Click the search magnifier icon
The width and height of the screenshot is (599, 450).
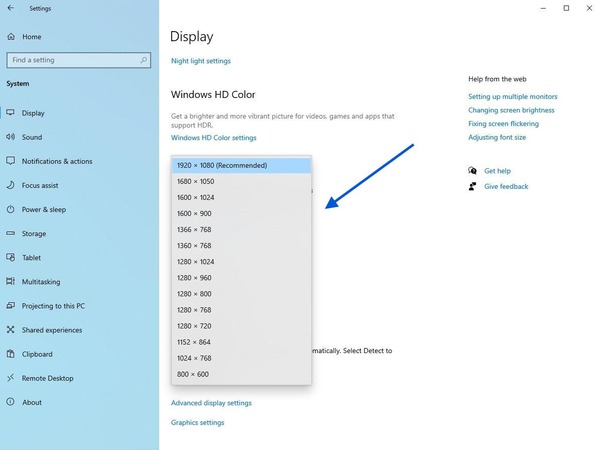pos(144,60)
